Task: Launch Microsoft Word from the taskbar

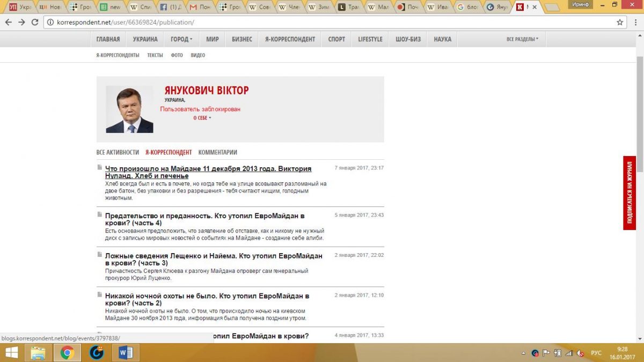Action: pyautogui.click(x=126, y=352)
